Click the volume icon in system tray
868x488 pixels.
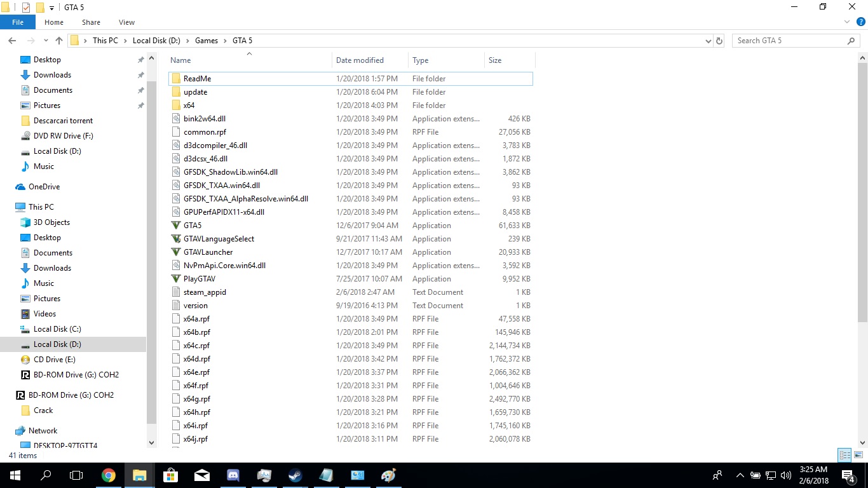(786, 475)
